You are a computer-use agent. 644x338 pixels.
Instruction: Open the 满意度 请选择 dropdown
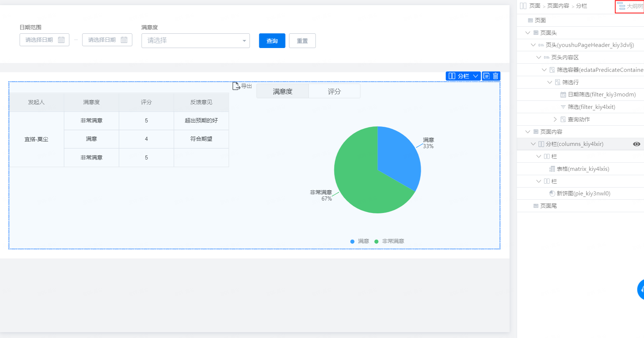point(196,41)
